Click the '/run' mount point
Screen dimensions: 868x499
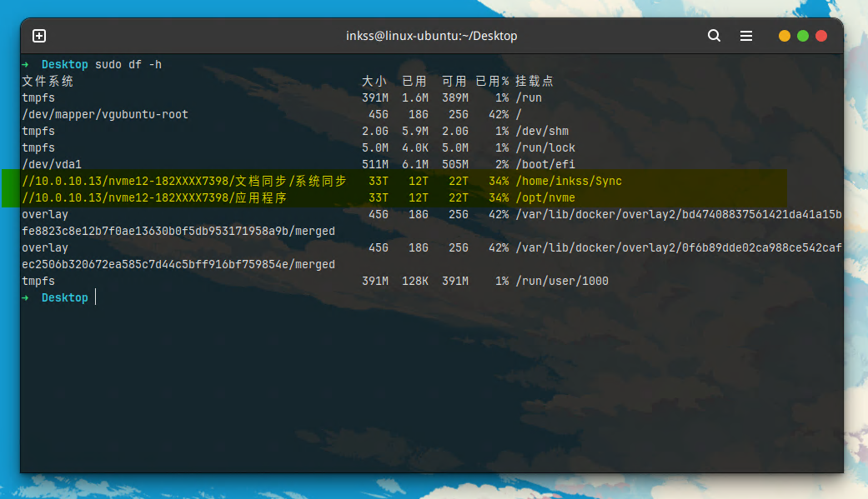click(x=529, y=98)
